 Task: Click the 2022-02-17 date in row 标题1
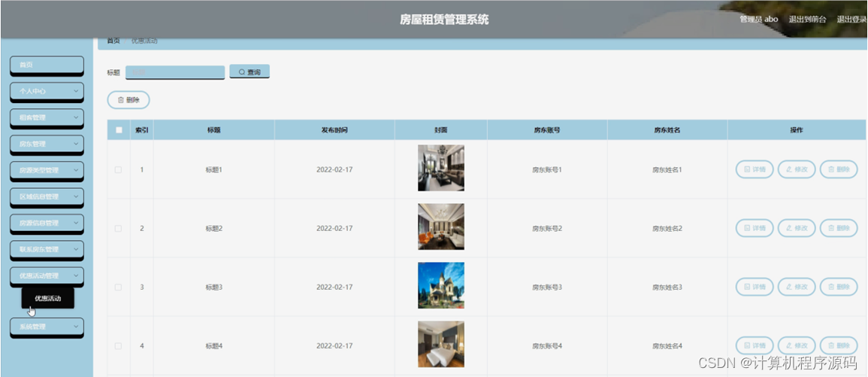pyautogui.click(x=334, y=169)
